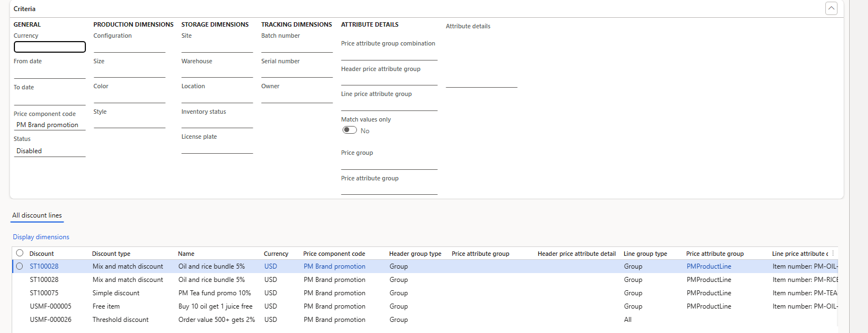This screenshot has height=333, width=868.
Task: Click 'Order value 500+ gets 2%' cell
Action: tap(217, 320)
